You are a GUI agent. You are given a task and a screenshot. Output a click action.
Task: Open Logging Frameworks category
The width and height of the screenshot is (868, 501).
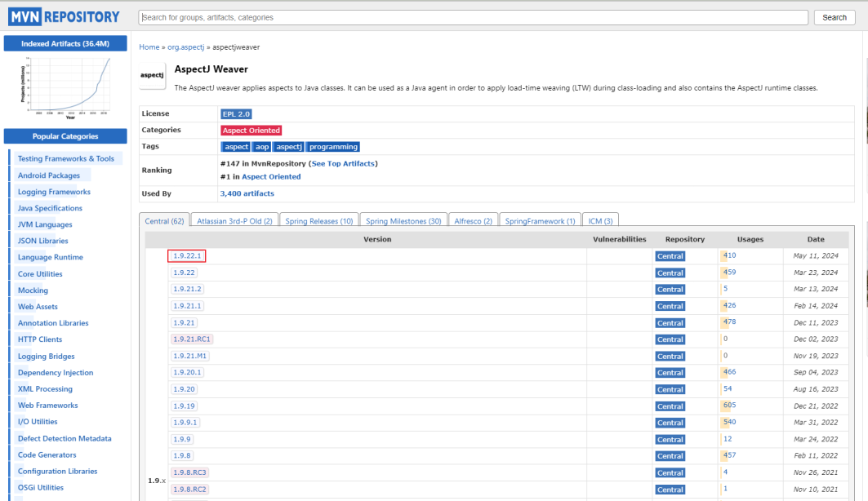pyautogui.click(x=54, y=192)
